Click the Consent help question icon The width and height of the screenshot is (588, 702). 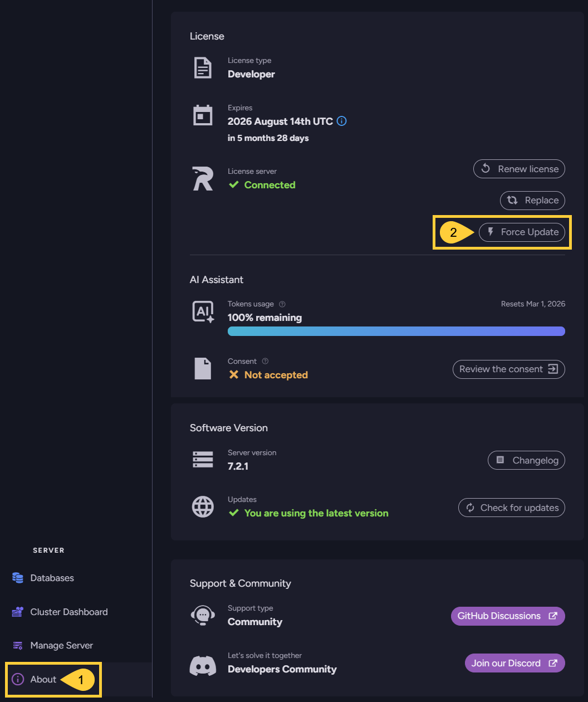pyautogui.click(x=265, y=361)
